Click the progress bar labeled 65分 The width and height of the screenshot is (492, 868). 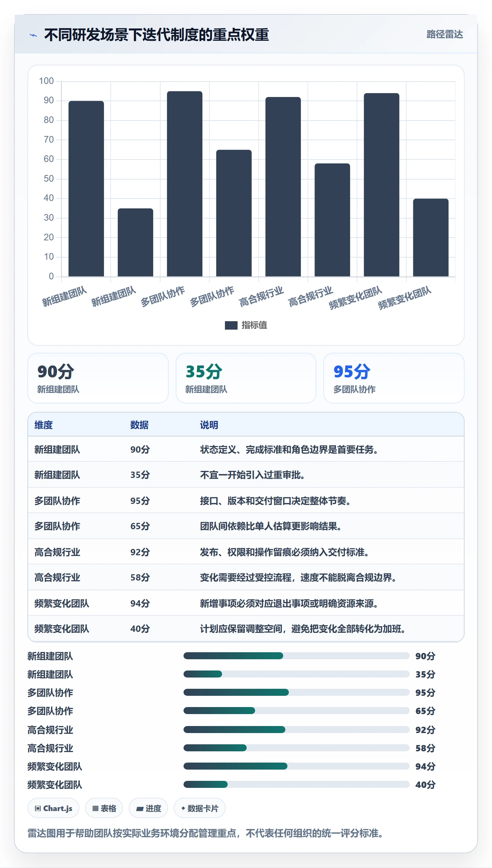[296, 711]
